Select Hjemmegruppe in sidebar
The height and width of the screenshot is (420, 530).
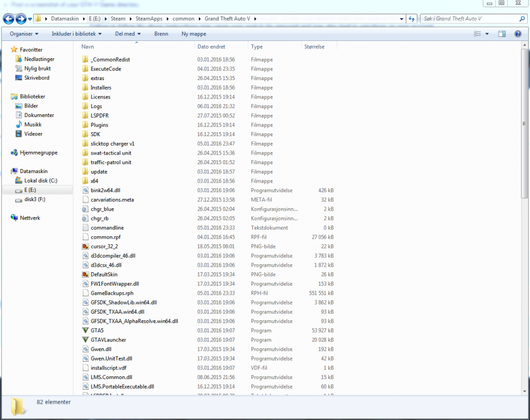pyautogui.click(x=39, y=153)
